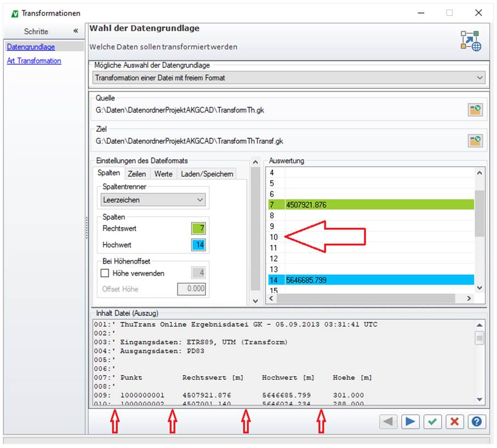The height and width of the screenshot is (448, 497).
Task: Go to the next step with blue arrow
Action: pos(410,422)
